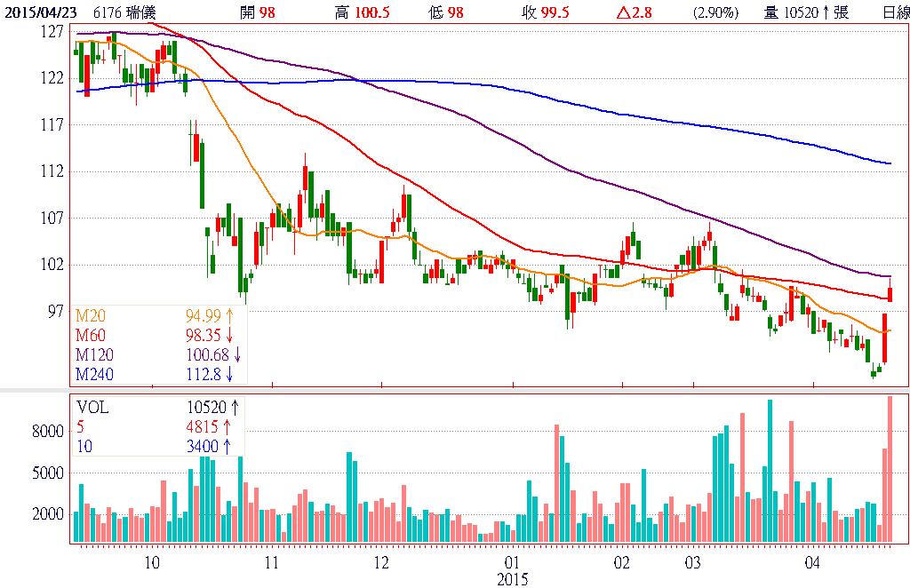Click the volume label 量 10520
This screenshot has width=910, height=588.
pos(792,12)
